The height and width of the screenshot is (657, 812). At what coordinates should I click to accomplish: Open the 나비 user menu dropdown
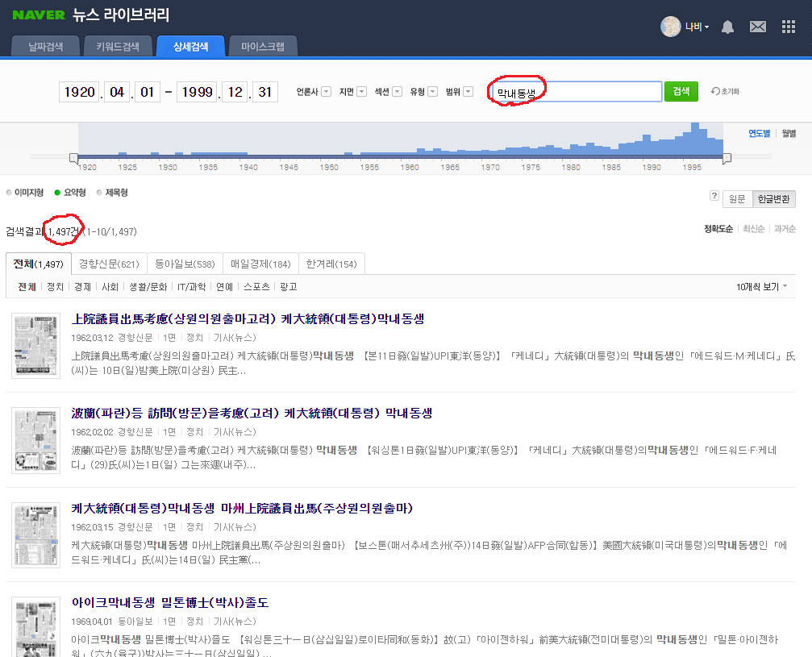pyautogui.click(x=697, y=27)
